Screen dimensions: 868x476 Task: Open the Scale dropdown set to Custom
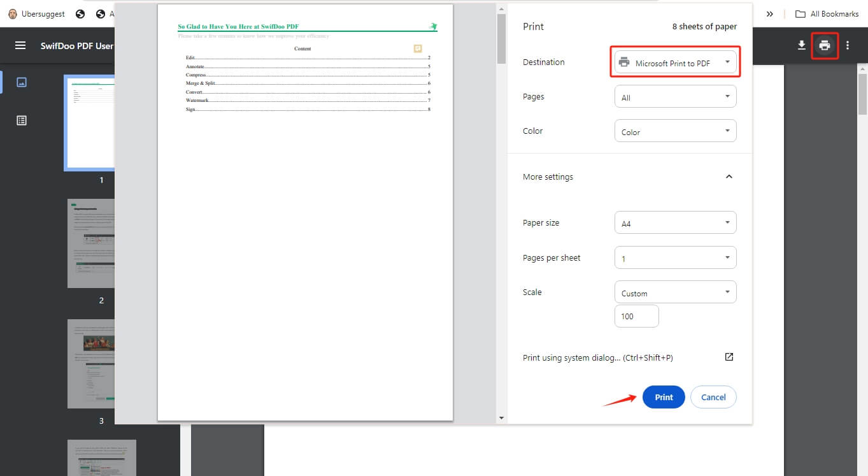[676, 292]
